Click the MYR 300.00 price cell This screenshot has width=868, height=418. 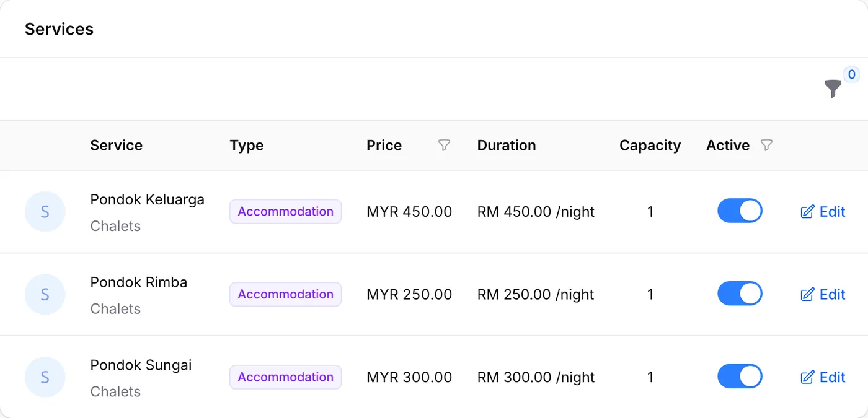point(409,377)
